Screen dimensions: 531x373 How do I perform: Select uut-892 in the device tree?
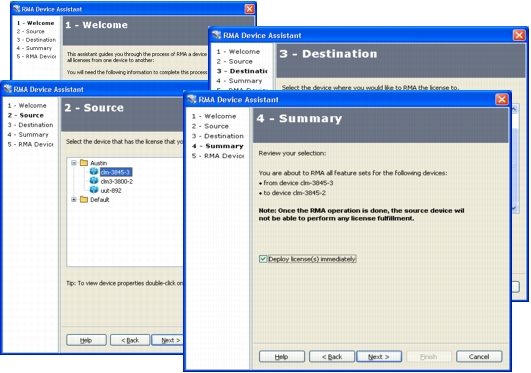coord(111,190)
